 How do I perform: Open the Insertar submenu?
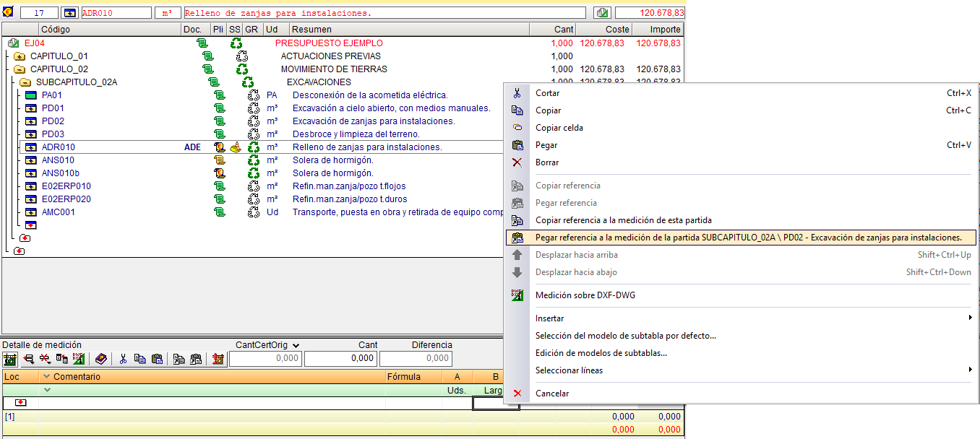pyautogui.click(x=742, y=318)
